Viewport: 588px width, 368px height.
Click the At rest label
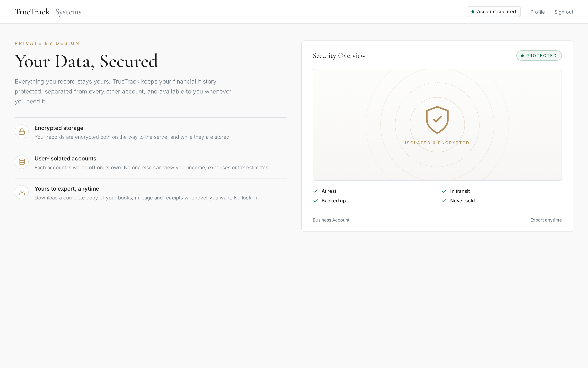329,191
